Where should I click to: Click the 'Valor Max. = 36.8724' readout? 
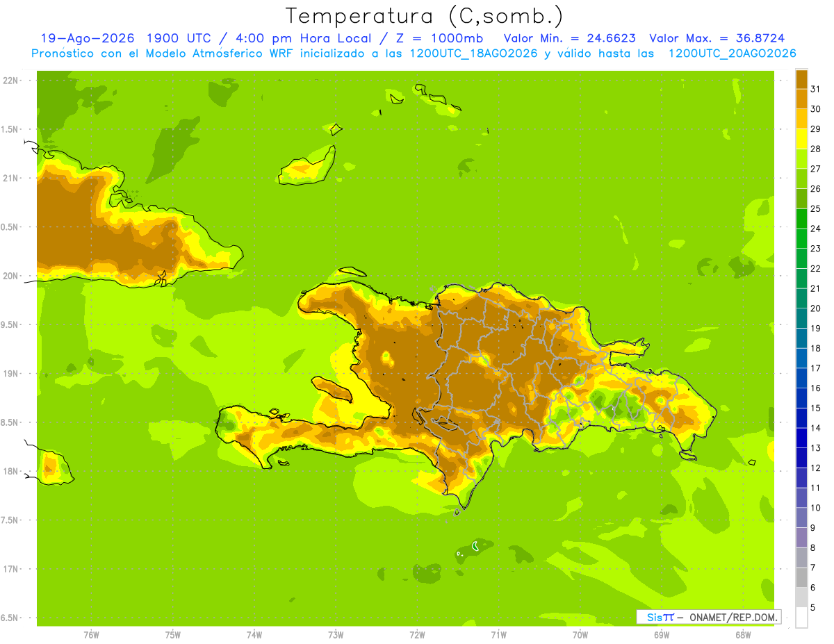[717, 38]
